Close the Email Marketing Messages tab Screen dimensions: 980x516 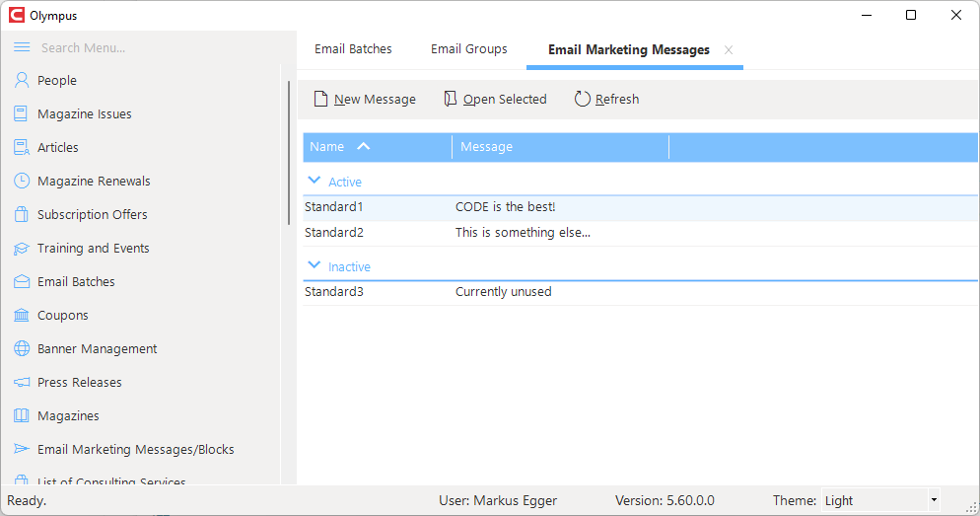[x=729, y=50]
